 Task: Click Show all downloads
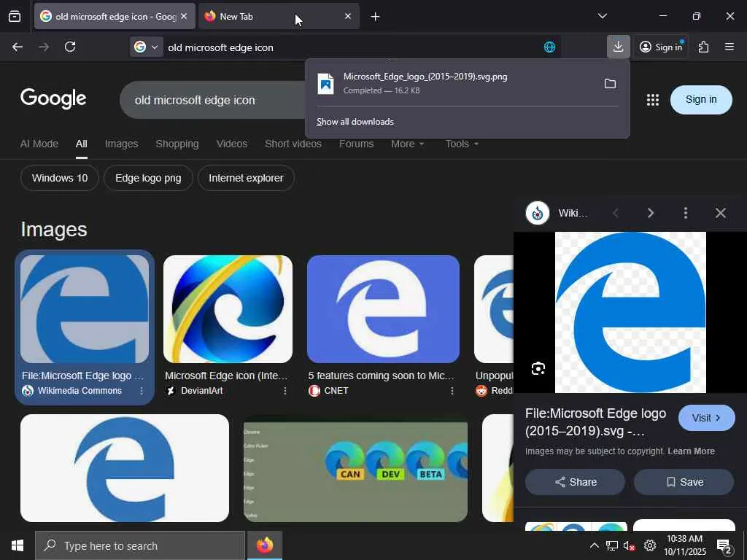coord(355,122)
